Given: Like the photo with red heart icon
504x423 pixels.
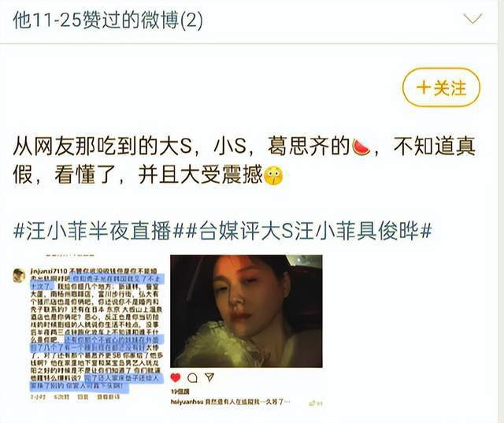Looking at the screenshot, I should [176, 377].
